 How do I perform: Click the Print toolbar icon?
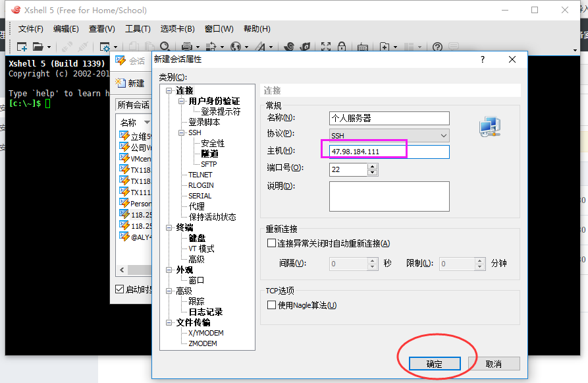click(187, 47)
